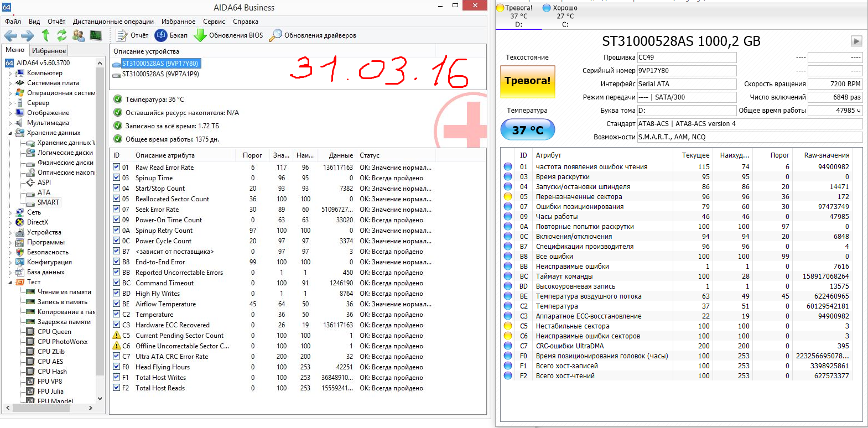
Task: Select the Безопасность tree node
Action: [48, 252]
